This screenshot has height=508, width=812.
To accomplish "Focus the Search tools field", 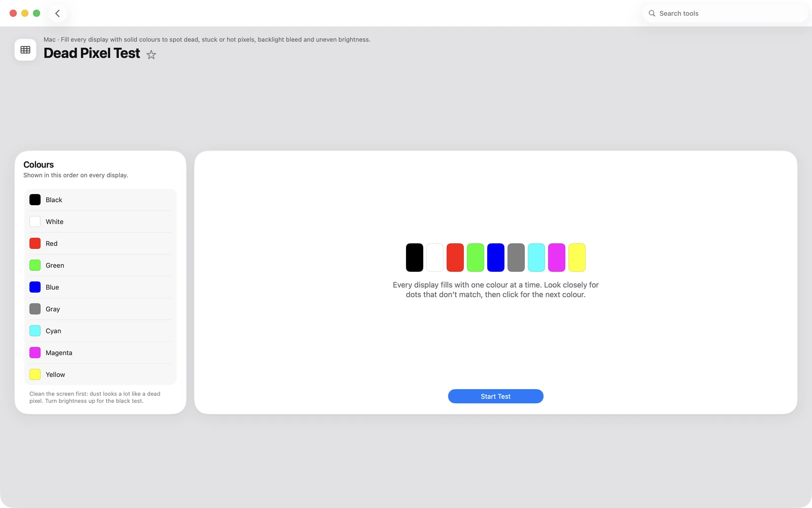I will click(725, 13).
